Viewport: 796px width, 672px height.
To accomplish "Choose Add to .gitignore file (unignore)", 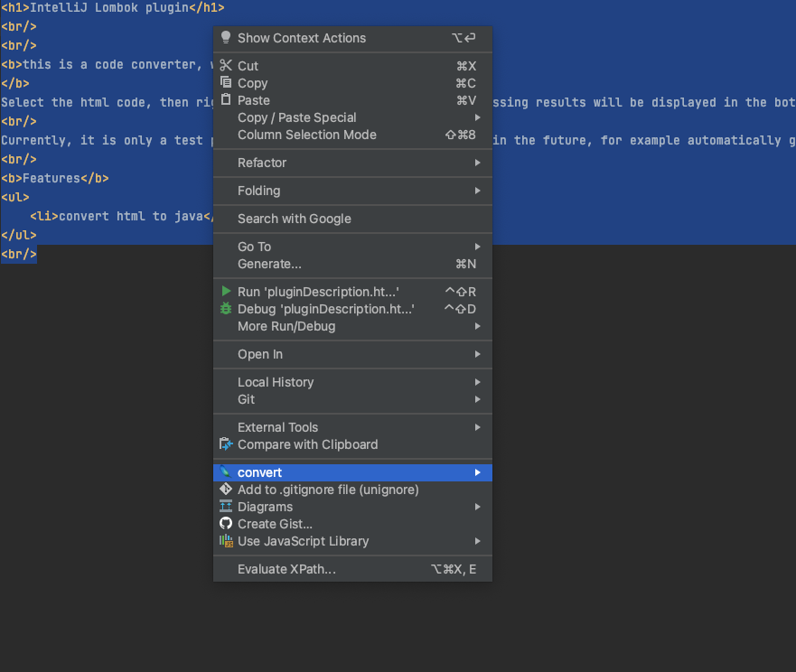I will pos(352,490).
